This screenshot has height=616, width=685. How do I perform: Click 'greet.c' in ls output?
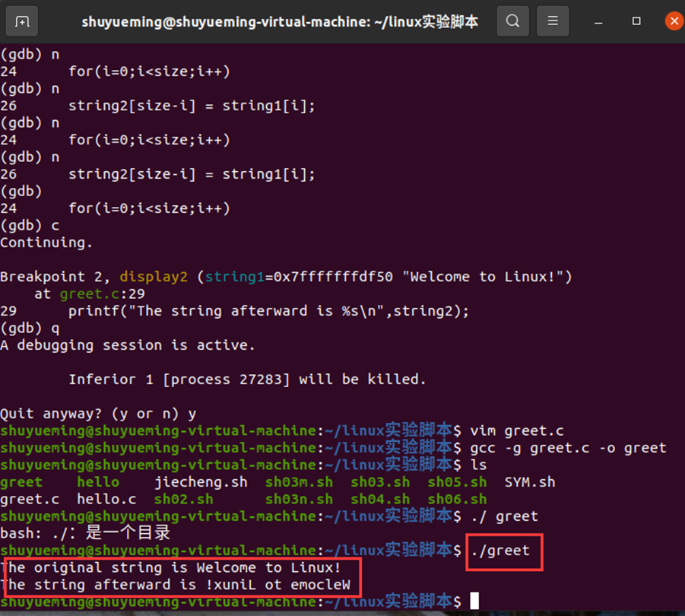click(x=30, y=499)
